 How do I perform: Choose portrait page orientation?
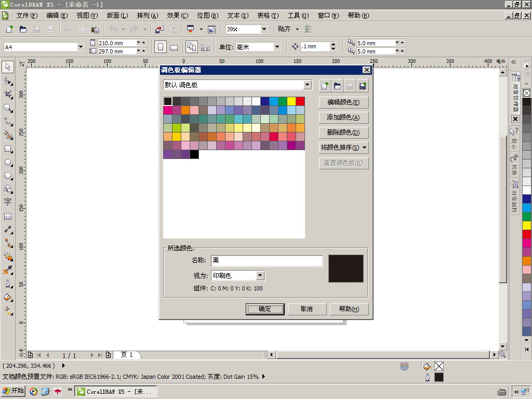[161, 47]
